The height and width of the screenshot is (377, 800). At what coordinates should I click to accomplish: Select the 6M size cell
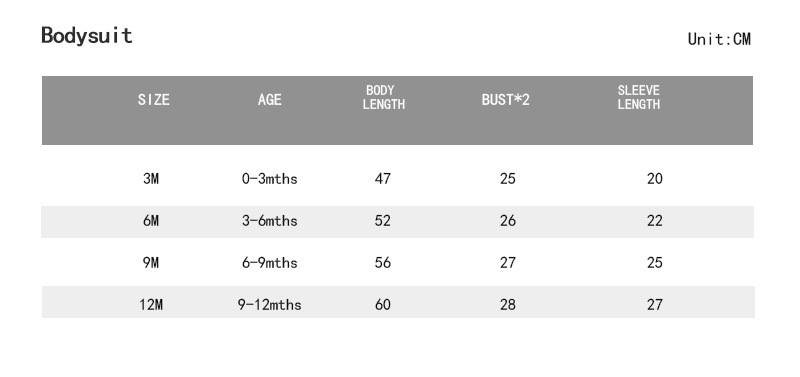[151, 221]
